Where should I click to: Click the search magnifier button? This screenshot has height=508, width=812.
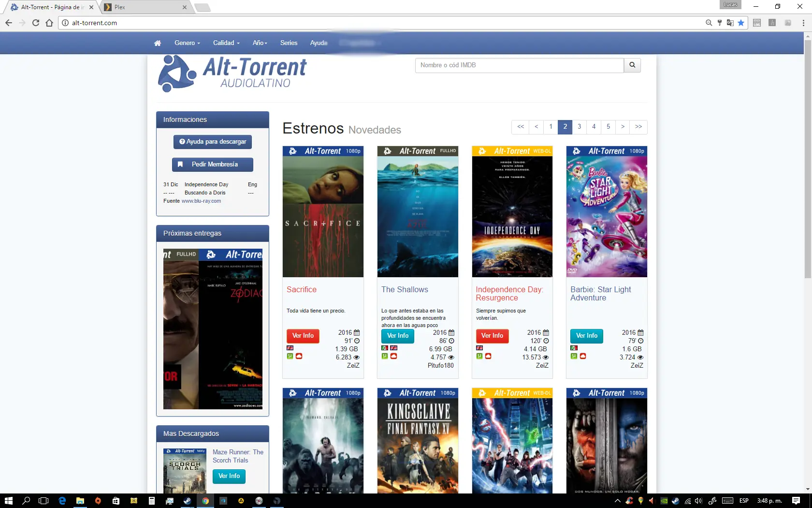coord(632,65)
